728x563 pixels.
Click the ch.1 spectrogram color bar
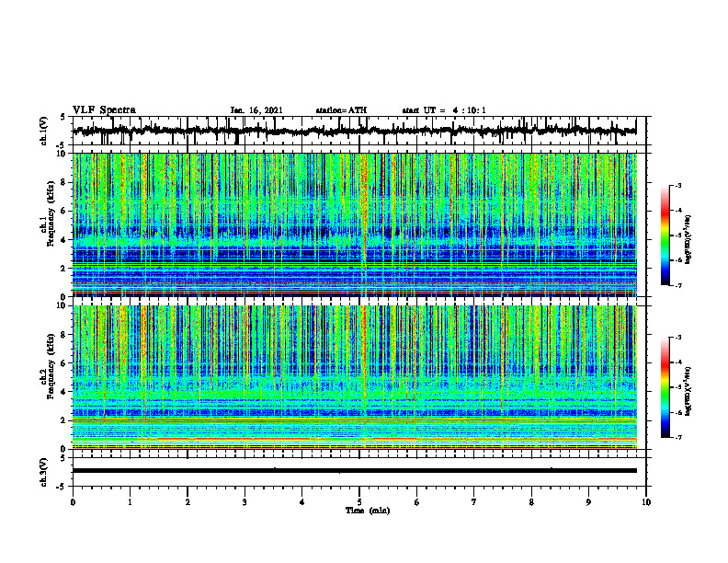pos(665,236)
